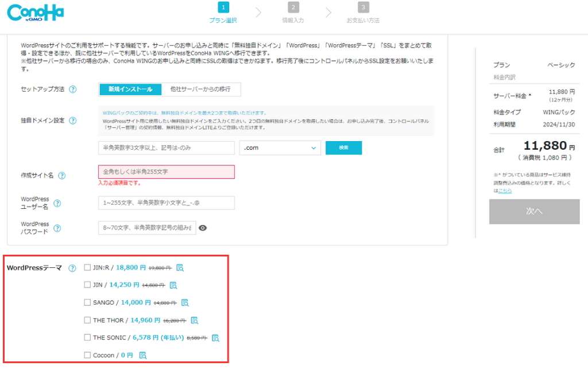Check the THE THOR theme checkbox
588x370 pixels.
87,320
